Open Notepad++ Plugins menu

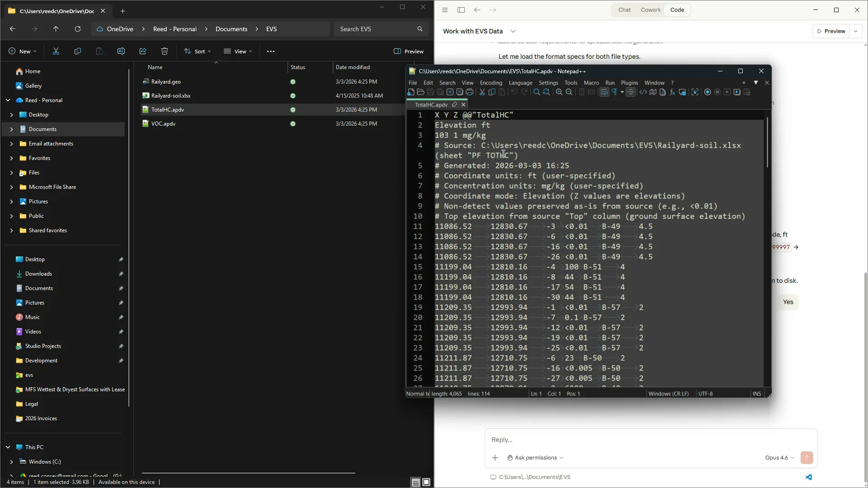pyautogui.click(x=629, y=83)
